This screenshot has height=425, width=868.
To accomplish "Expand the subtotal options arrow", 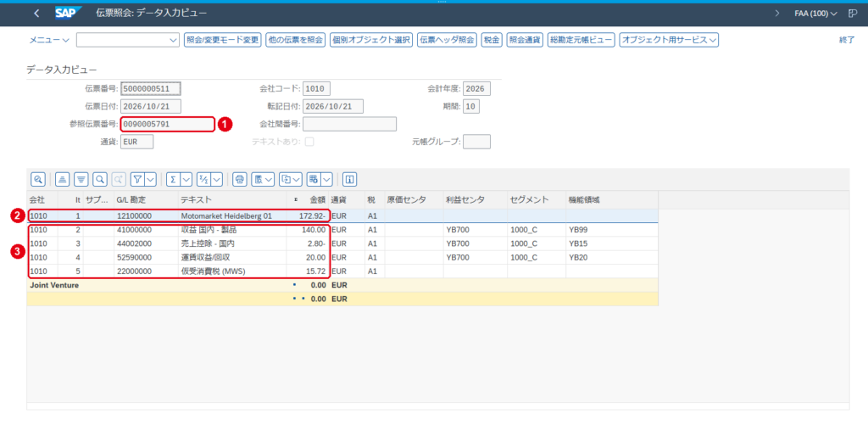I will 216,179.
